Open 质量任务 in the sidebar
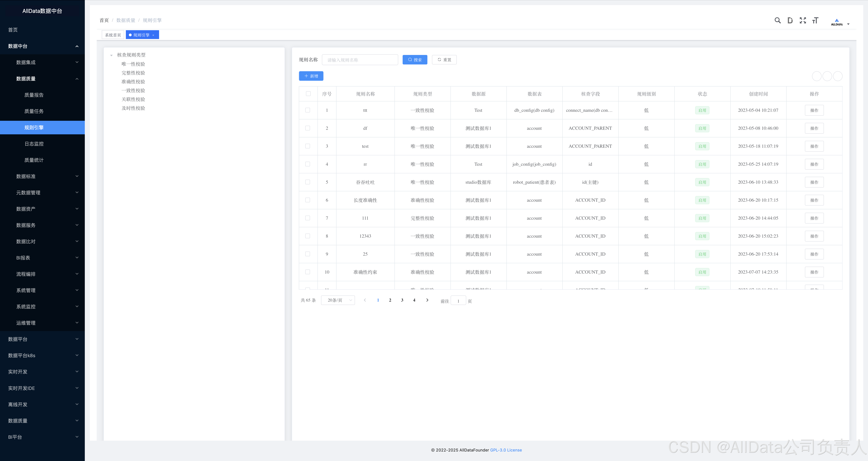The width and height of the screenshot is (868, 461). pos(34,111)
